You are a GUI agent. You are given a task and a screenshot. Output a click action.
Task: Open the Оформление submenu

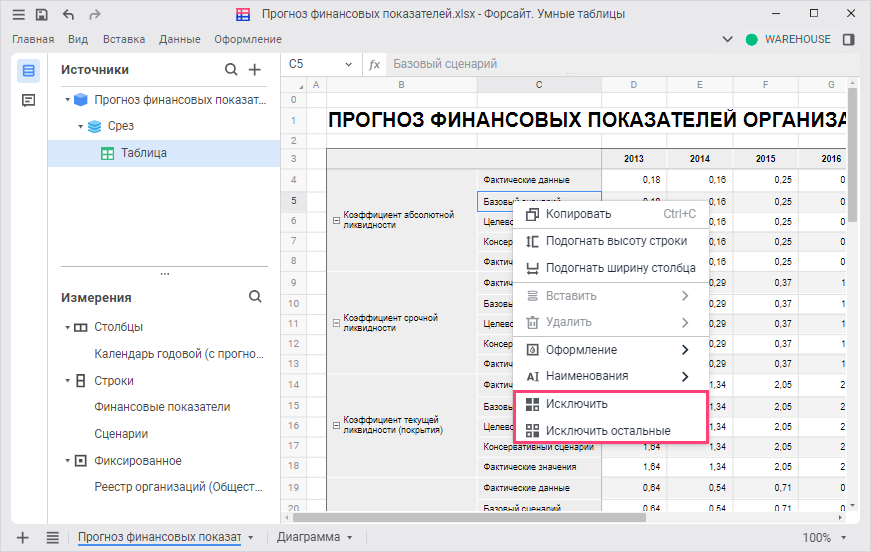pyautogui.click(x=610, y=350)
